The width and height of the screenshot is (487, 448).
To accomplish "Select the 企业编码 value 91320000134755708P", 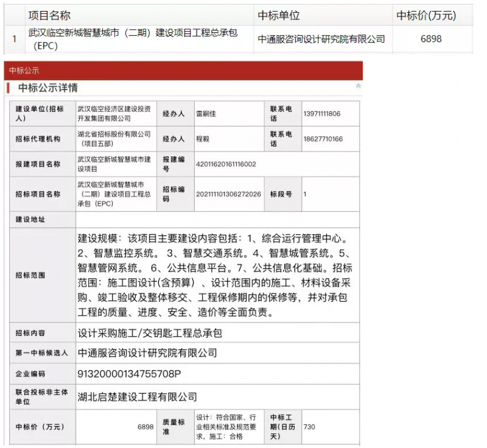I will 129,373.
